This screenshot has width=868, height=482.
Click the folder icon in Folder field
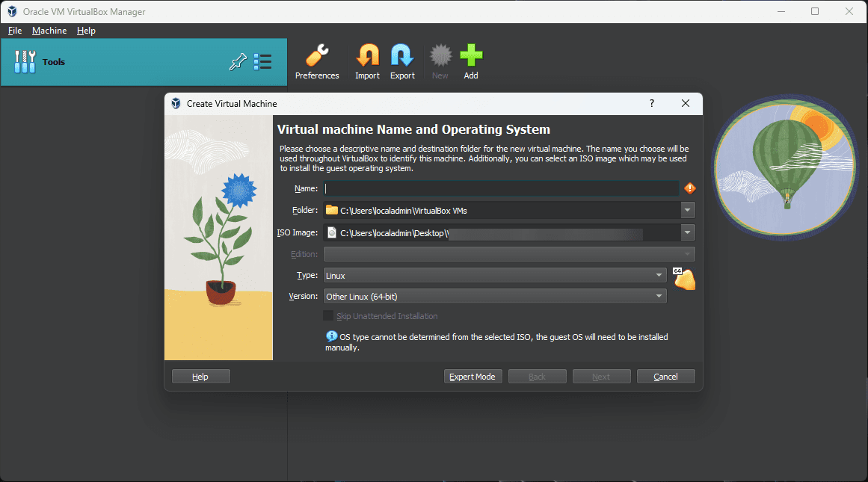point(332,210)
